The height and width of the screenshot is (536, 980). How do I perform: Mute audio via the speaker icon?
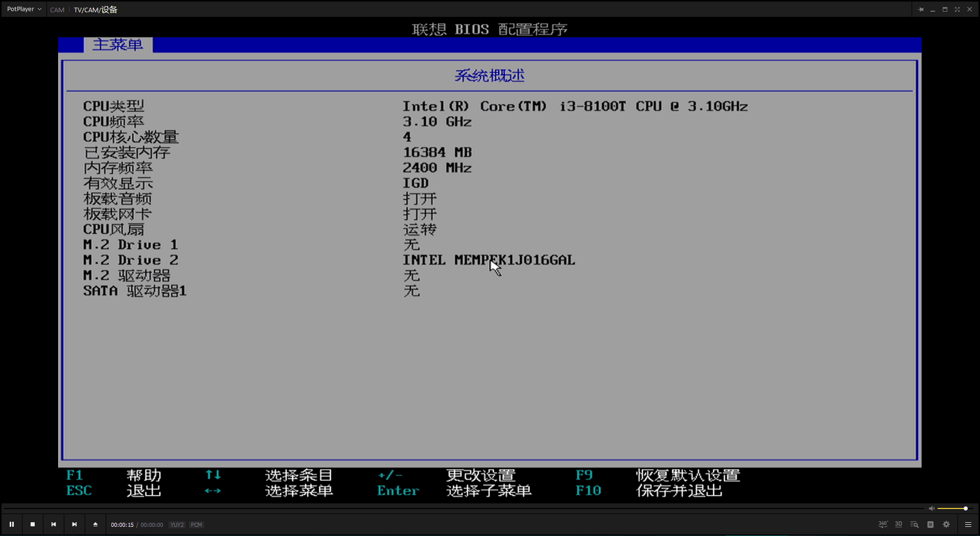click(x=932, y=508)
